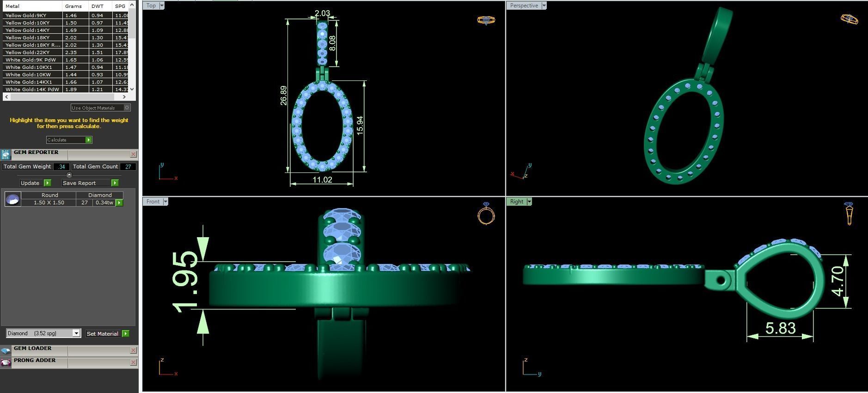Select the Yellow Gold:22KY row
Screen dimensions: 868x393
pos(66,52)
